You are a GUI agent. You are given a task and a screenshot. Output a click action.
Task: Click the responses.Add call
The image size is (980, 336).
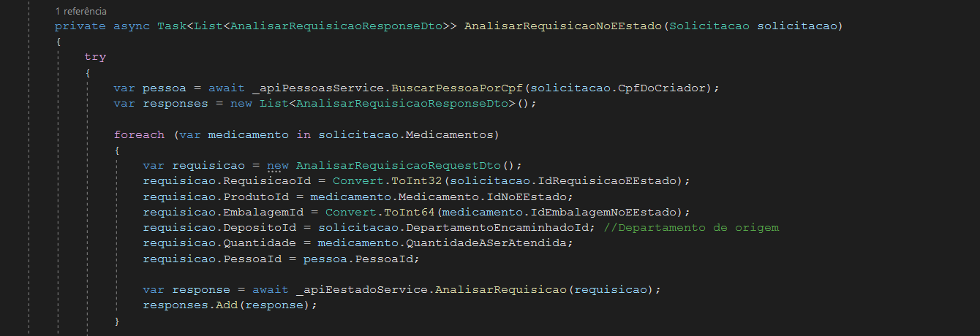pyautogui.click(x=190, y=305)
